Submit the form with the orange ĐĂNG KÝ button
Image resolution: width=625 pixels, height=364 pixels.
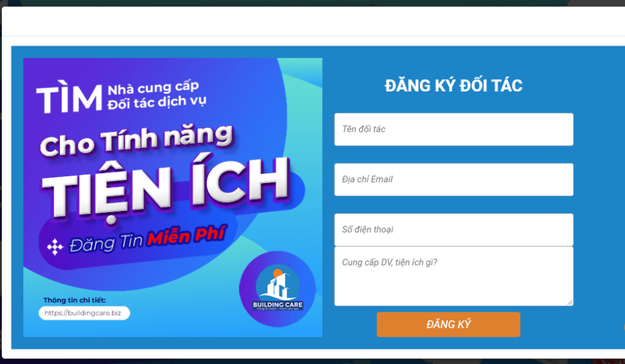click(x=449, y=324)
